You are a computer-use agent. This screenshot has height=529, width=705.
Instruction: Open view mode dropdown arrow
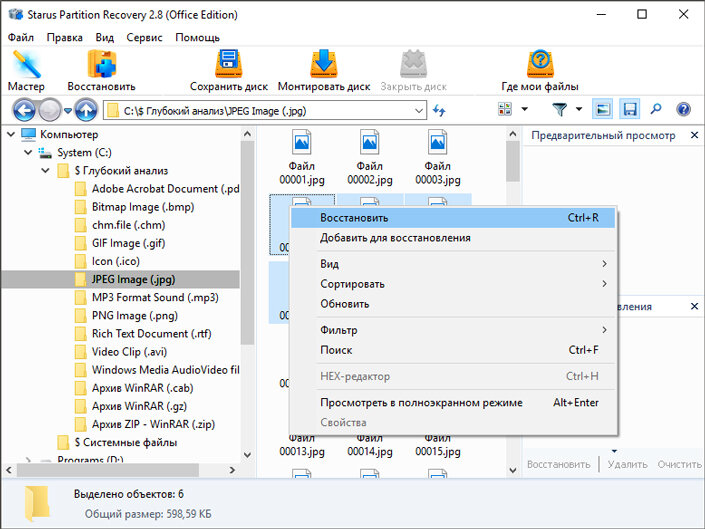point(524,109)
